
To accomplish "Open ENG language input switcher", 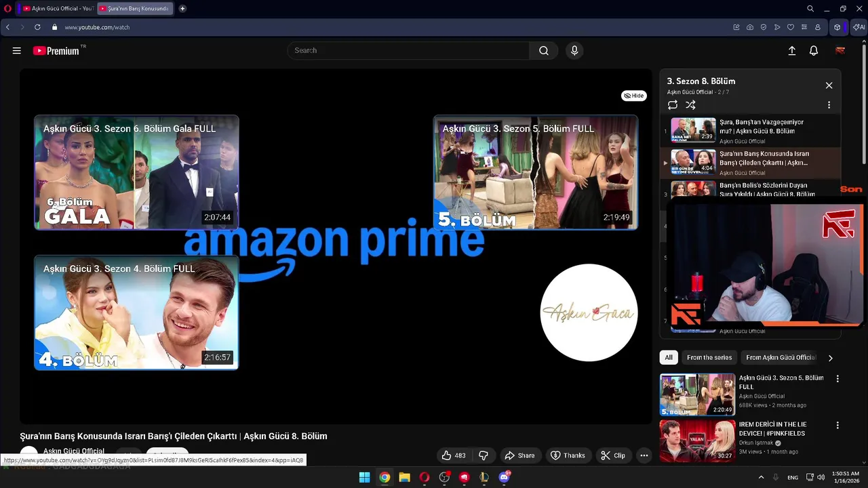I will point(793,477).
